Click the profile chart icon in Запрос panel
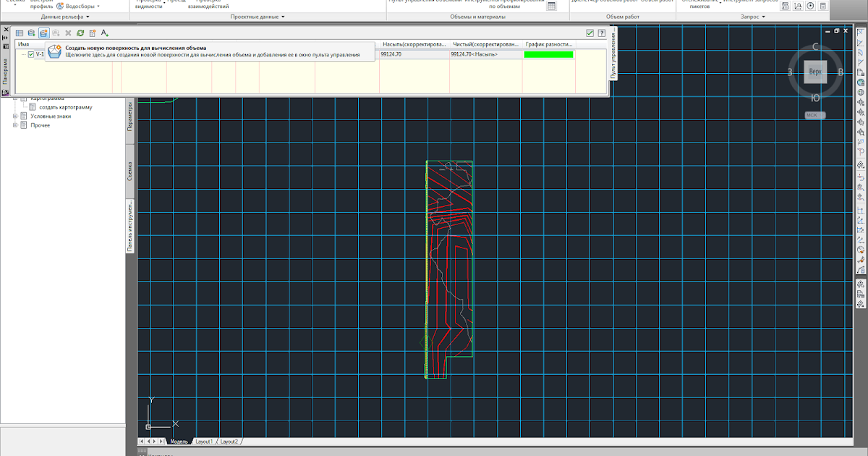The height and width of the screenshot is (456, 868). pyautogui.click(x=798, y=6)
